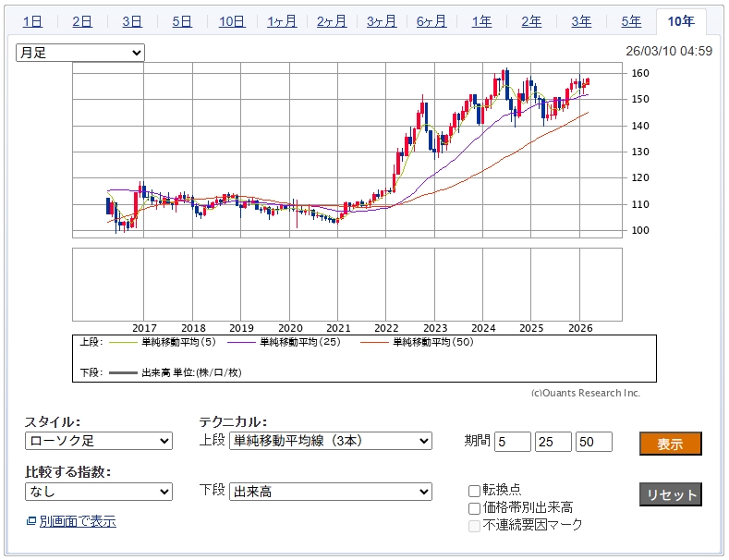Select the 期間 field containing 50
The image size is (729, 560).
(593, 442)
